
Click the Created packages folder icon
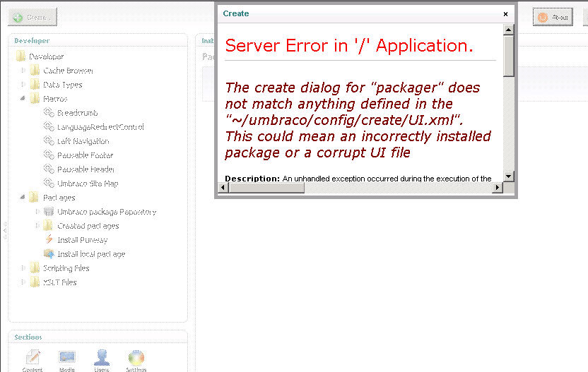(x=47, y=226)
